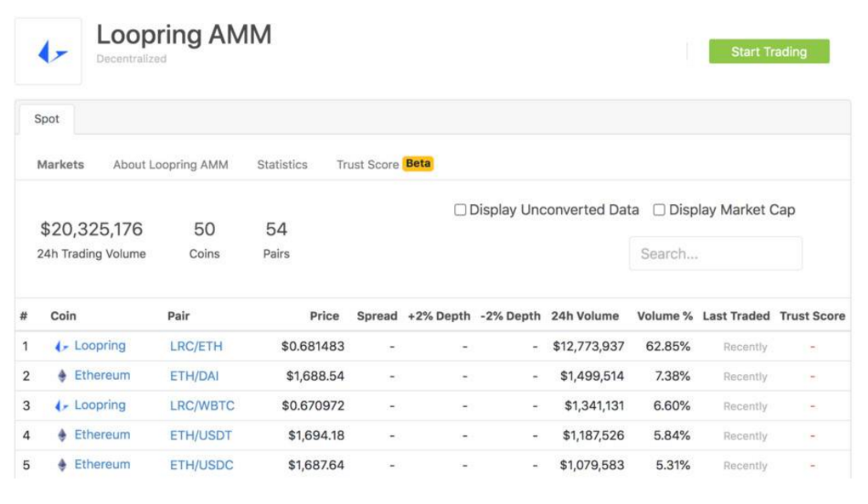Enable Display Market Cap checkbox
This screenshot has height=504, width=868.
(659, 210)
